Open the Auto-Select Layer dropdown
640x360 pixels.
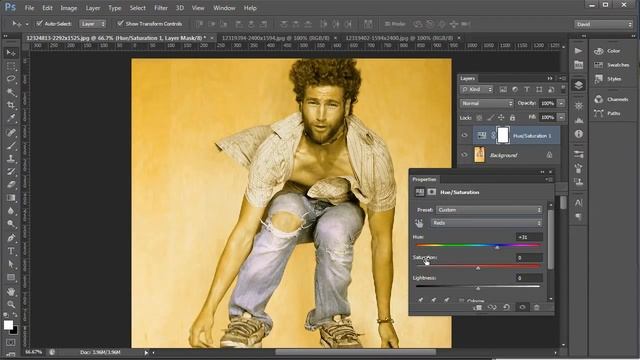(93, 24)
